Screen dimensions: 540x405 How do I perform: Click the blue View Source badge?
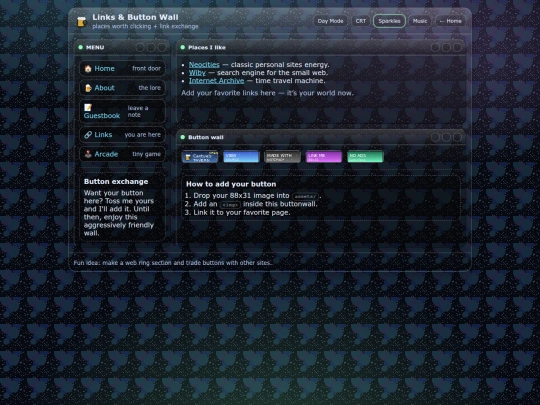coord(241,157)
